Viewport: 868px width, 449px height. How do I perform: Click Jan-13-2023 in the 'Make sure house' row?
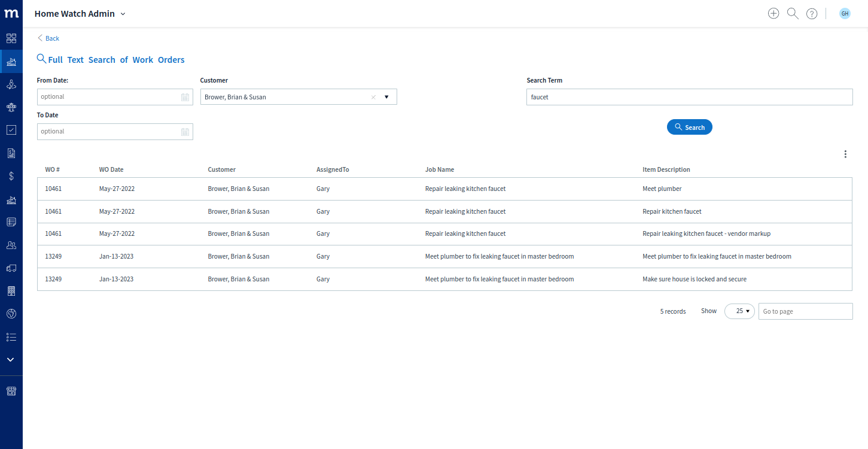[116, 279]
